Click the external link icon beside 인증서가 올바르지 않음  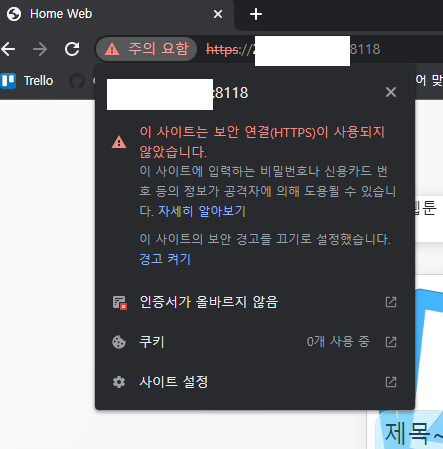(391, 302)
